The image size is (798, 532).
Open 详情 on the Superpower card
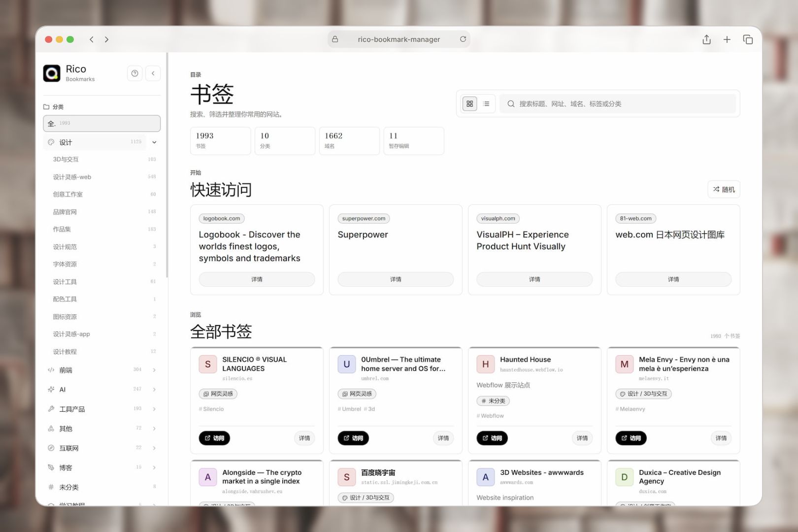click(x=396, y=279)
